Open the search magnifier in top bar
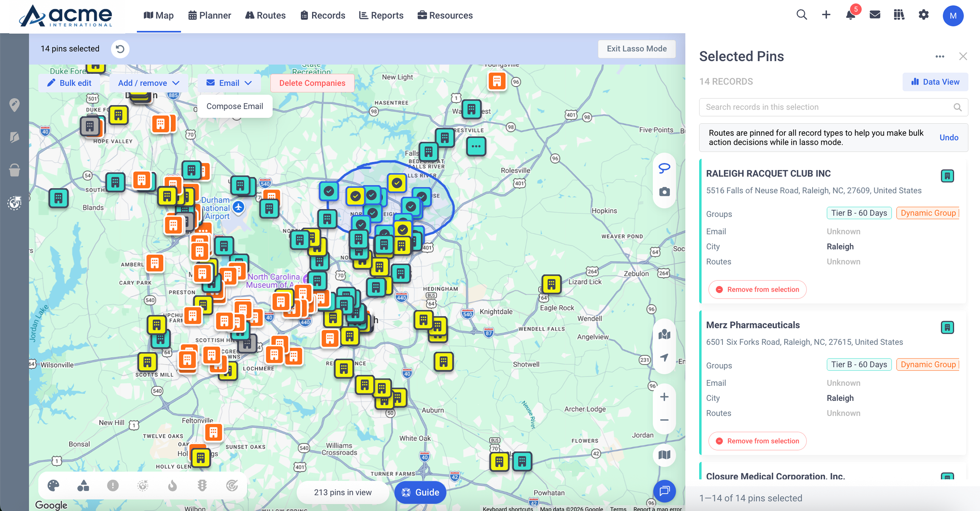Viewport: 980px width, 511px height. pyautogui.click(x=801, y=15)
